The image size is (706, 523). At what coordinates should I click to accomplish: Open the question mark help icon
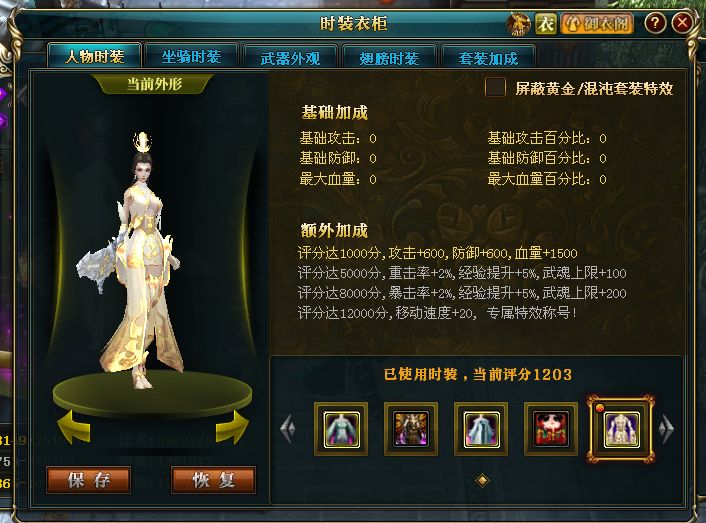pyautogui.click(x=655, y=23)
